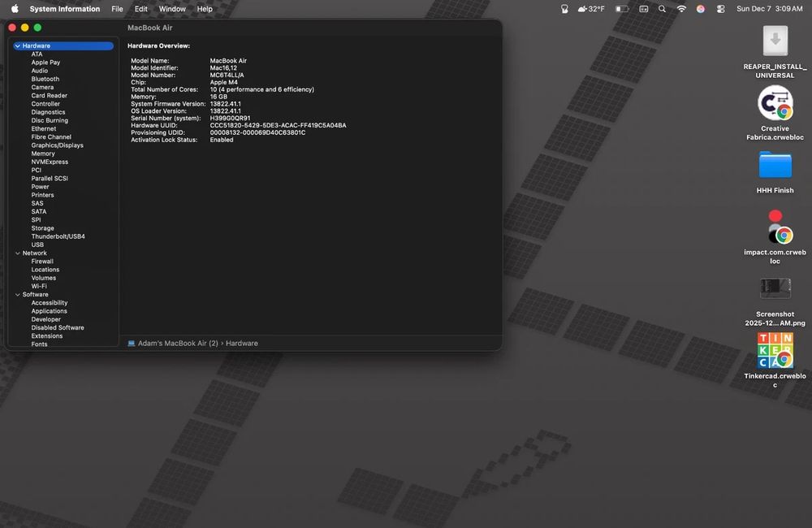Click the lightbulb menu bar icon
The width and height of the screenshot is (812, 528).
(x=564, y=9)
